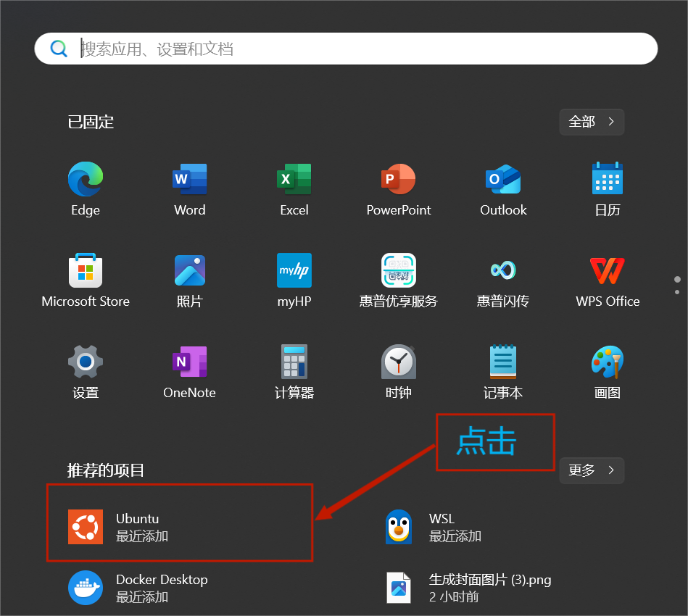Open 惠普闪传 app icon
The width and height of the screenshot is (688, 616).
(503, 271)
